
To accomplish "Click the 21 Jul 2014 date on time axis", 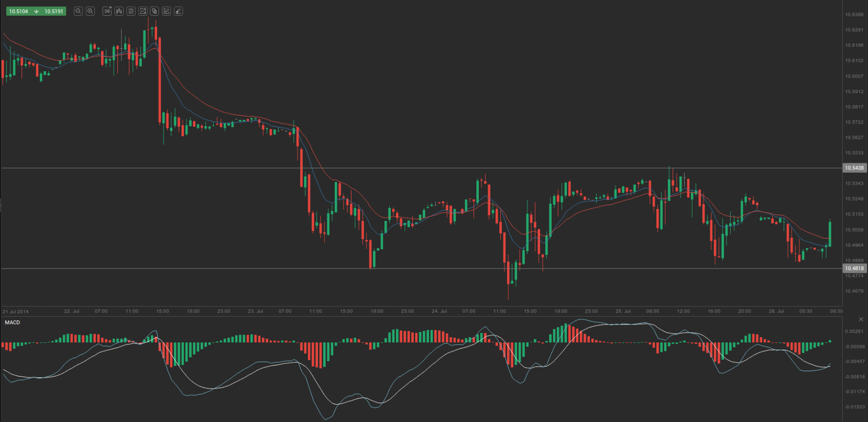I will pos(16,312).
